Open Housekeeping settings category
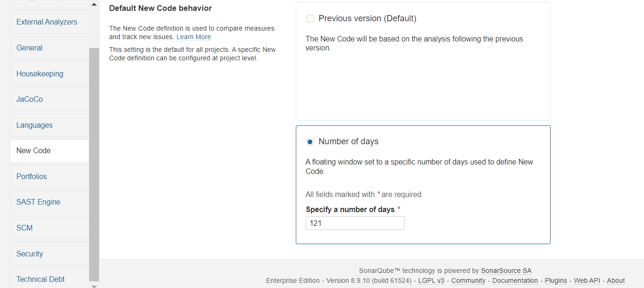Screen dimensions: 644x288 40,74
